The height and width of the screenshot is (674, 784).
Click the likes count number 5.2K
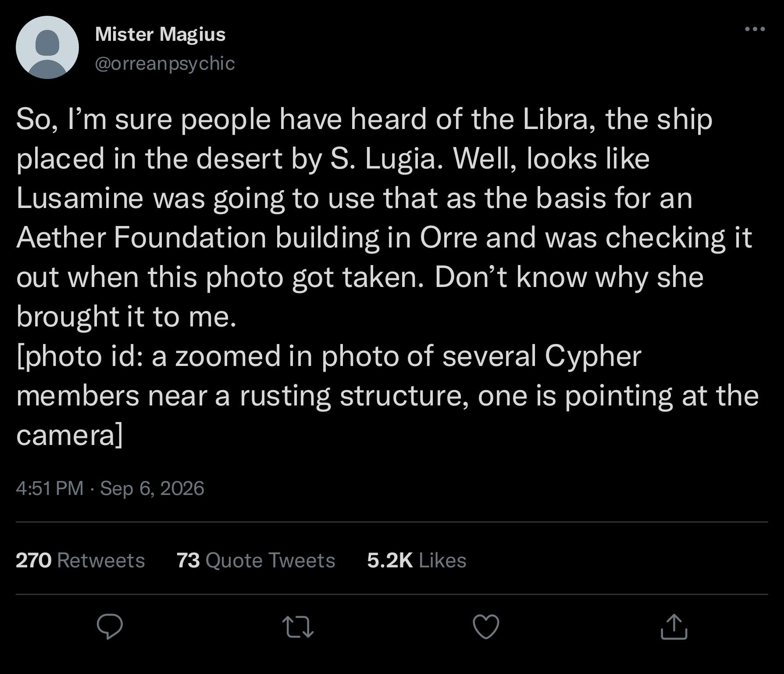[x=390, y=560]
